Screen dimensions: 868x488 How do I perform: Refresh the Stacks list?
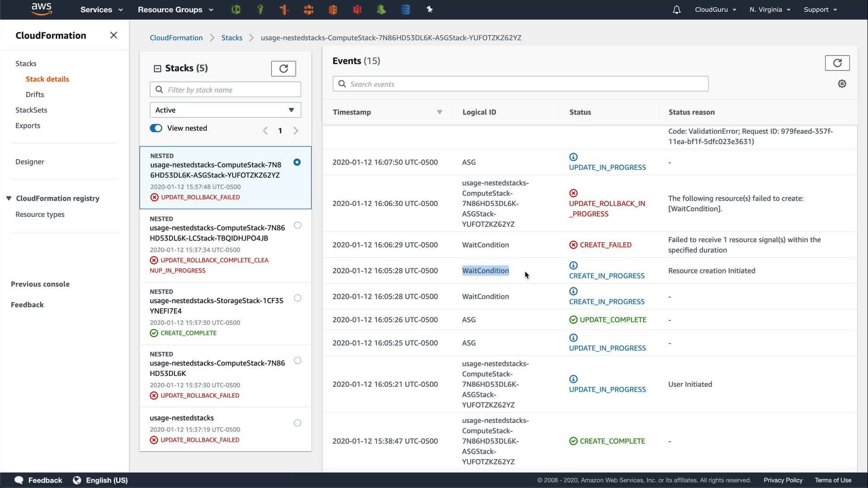pos(283,69)
